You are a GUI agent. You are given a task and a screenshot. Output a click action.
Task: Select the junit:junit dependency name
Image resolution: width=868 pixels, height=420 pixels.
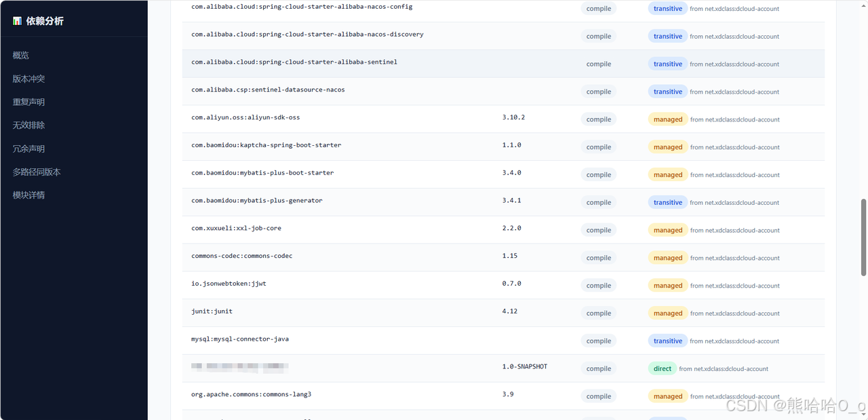pos(212,311)
